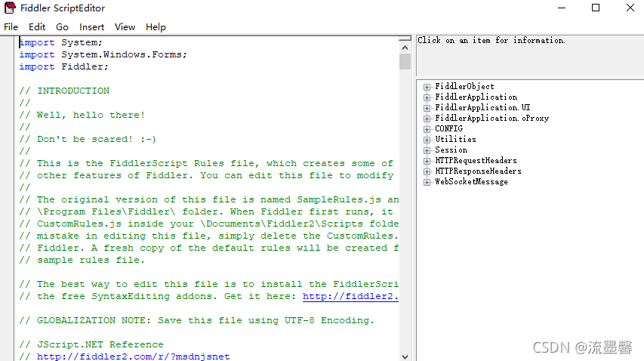Image resolution: width=644 pixels, height=361 pixels.
Task: Minimize the Fiddler ScriptEditor window
Action: click(x=562, y=8)
